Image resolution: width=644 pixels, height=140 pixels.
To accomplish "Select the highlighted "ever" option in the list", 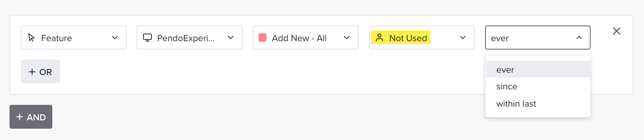I will click(505, 70).
